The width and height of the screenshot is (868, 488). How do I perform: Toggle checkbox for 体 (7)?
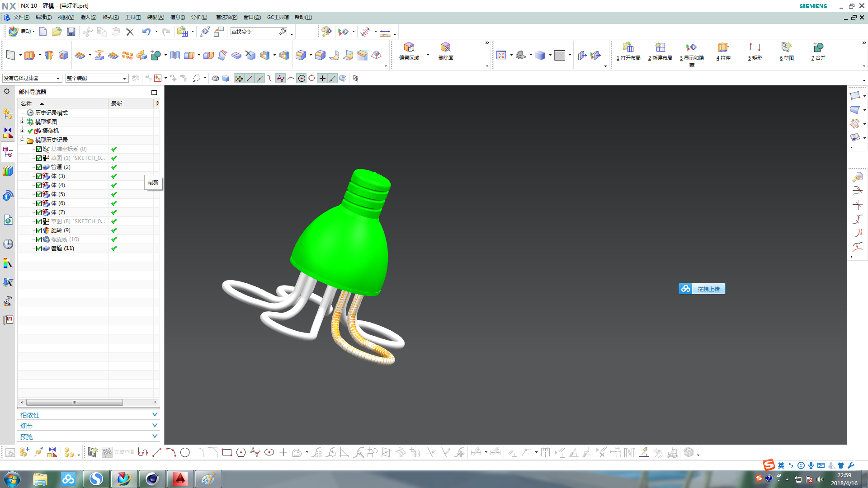coord(39,212)
